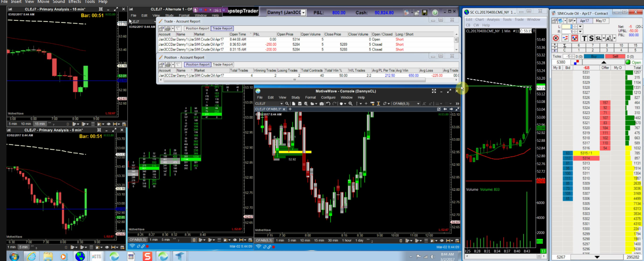Toggle the z row selector in SIM grid
The width and height of the screenshot is (644, 261).
pos(554,50)
